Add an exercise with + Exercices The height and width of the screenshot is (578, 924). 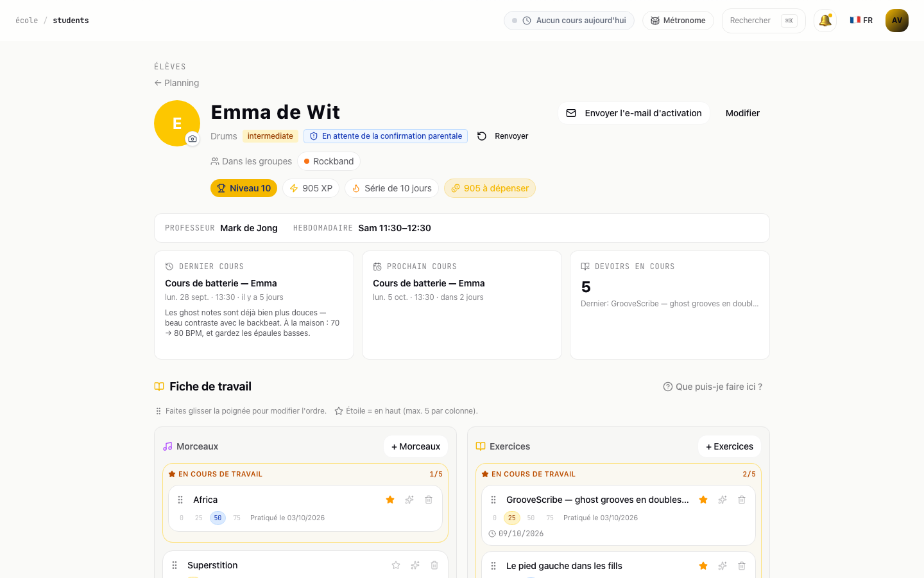(x=730, y=446)
